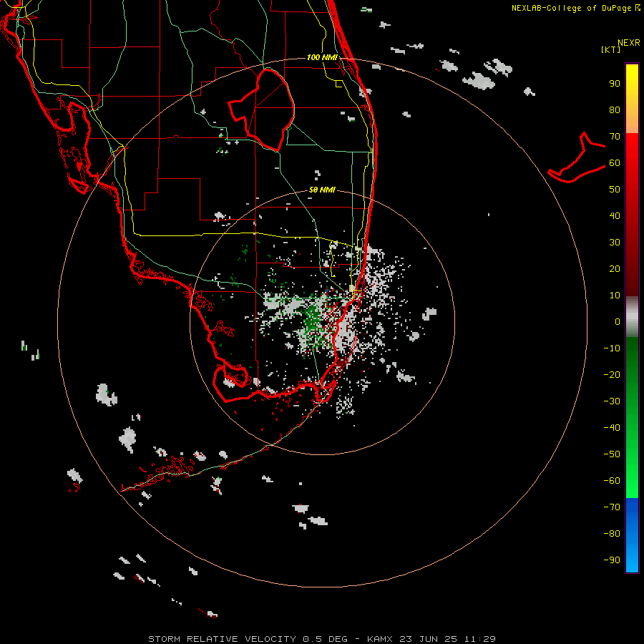
Task: Click the 10 value on velocity scale
Action: pyautogui.click(x=615, y=296)
